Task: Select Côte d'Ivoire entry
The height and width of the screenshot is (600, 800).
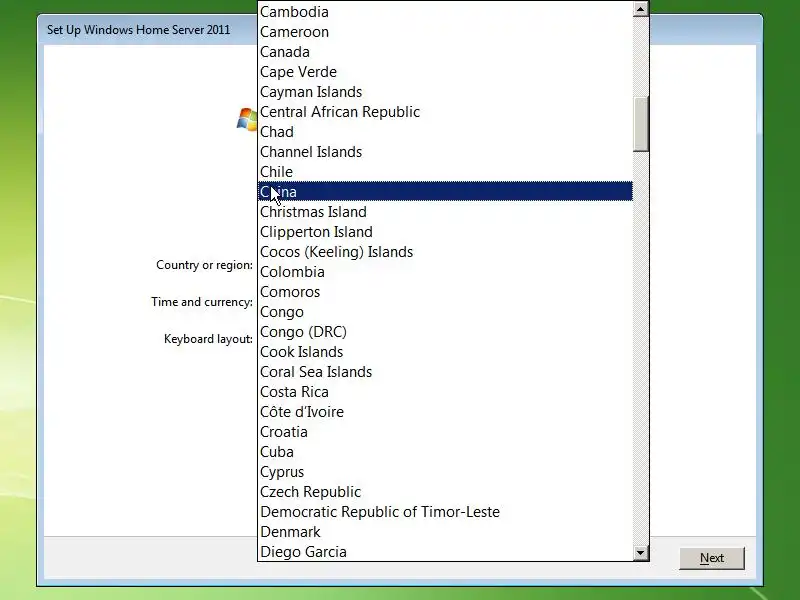Action: click(x=445, y=412)
